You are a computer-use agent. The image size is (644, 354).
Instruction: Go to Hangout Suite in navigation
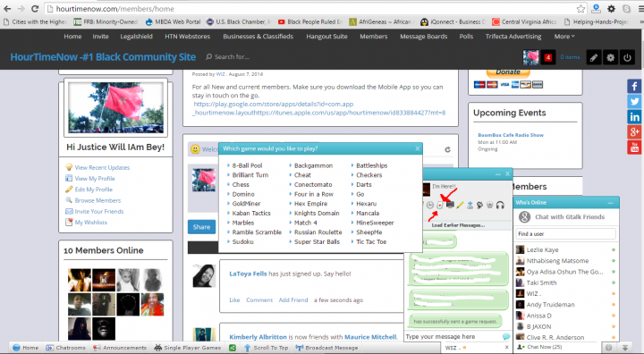click(326, 36)
